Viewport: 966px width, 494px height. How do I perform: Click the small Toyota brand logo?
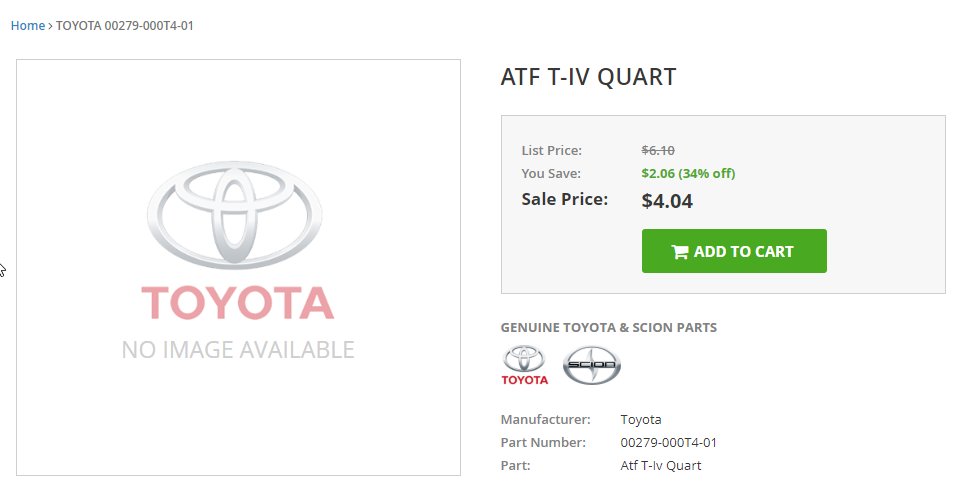(524, 365)
